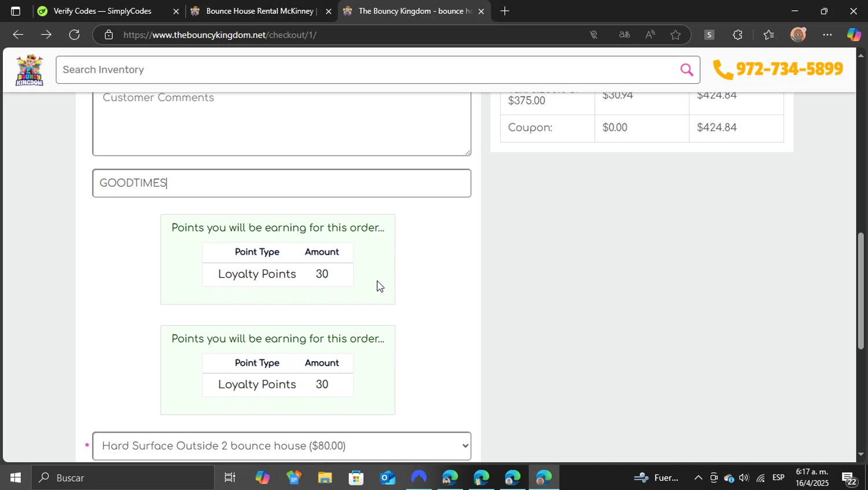Click the Buscar taskbar search box
868x490 pixels.
tap(123, 478)
